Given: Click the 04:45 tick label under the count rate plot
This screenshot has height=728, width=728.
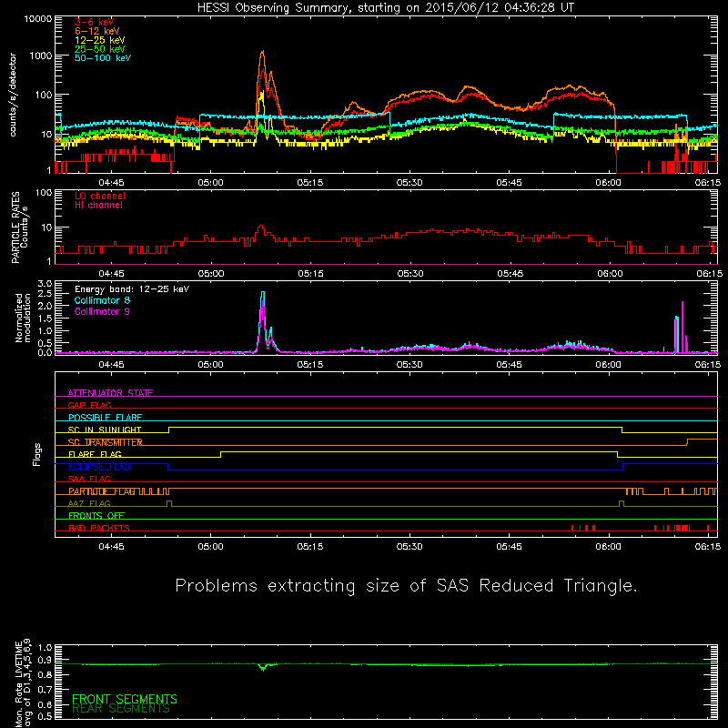Looking at the screenshot, I should click(x=111, y=183).
